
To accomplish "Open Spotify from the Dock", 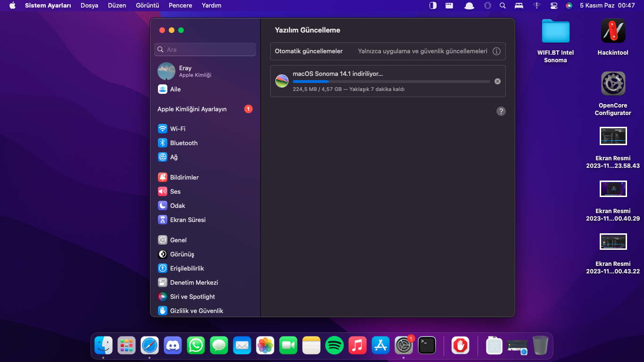I will pyautogui.click(x=334, y=346).
